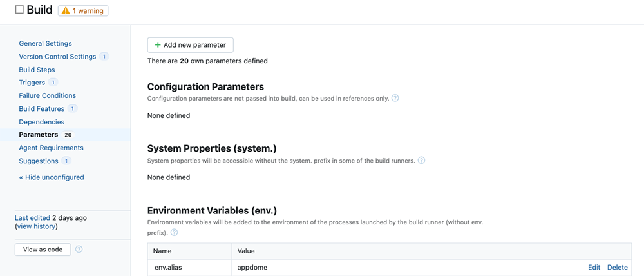
Task: Go to Version Control Settings
Action: click(x=57, y=57)
